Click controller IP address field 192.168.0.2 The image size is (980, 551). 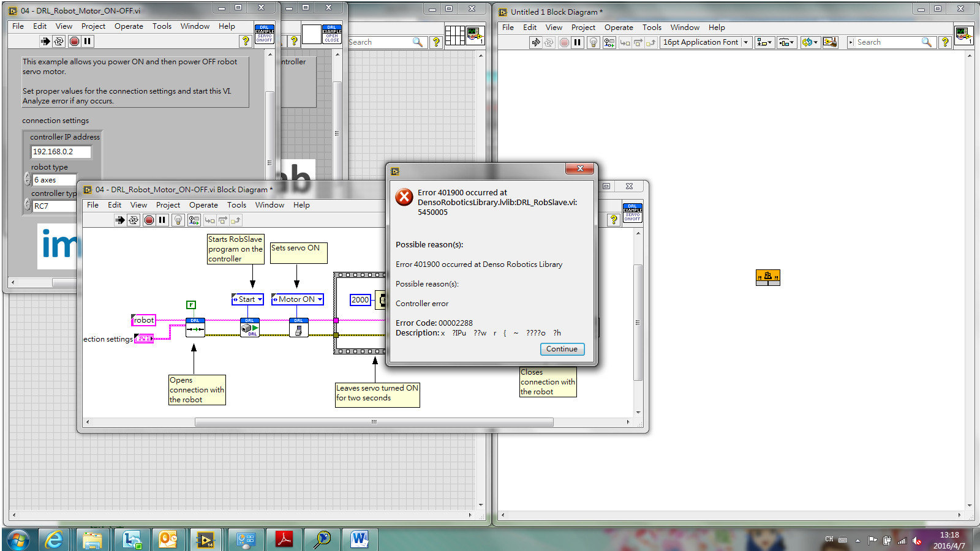coord(61,152)
